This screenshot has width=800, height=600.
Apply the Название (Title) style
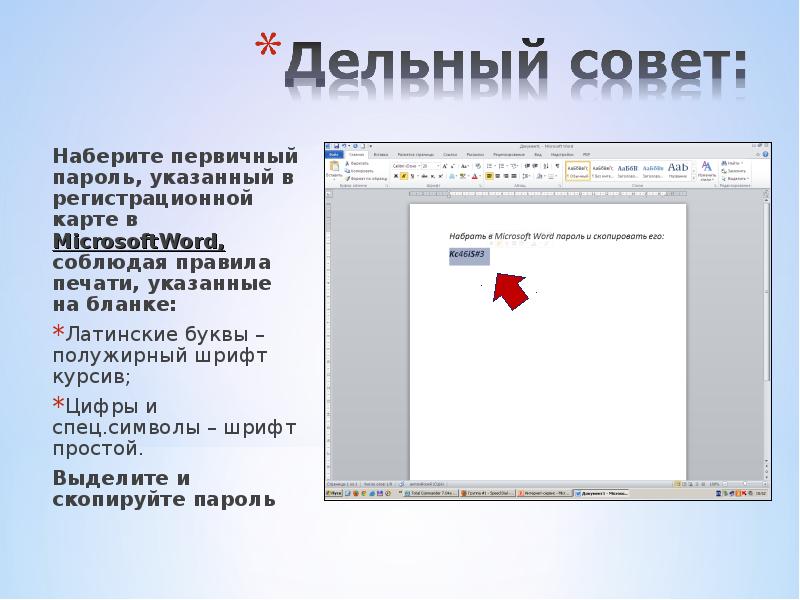tap(678, 171)
